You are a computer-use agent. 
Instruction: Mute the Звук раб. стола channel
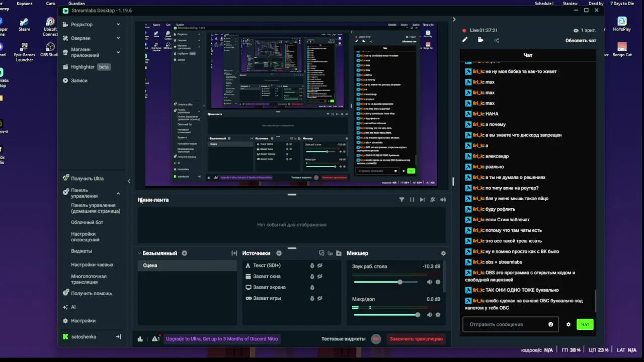pos(430,282)
